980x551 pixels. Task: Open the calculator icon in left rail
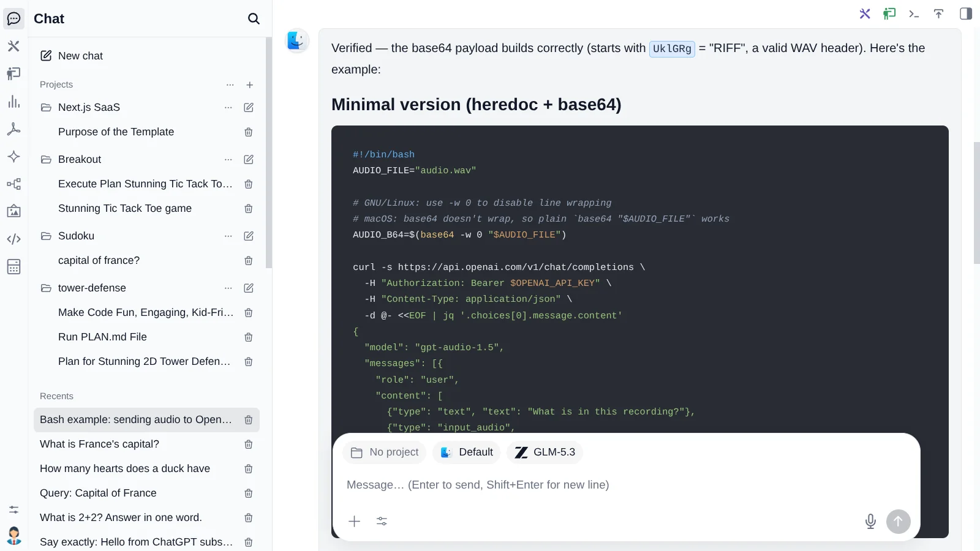(x=13, y=267)
